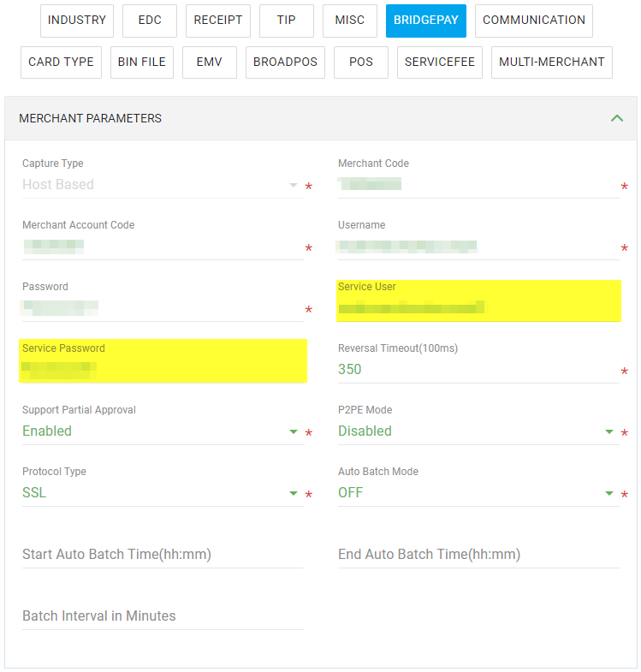Image resolution: width=641 pixels, height=672 pixels.
Task: Open the MULTI-MERCHANT tab
Action: pos(552,62)
